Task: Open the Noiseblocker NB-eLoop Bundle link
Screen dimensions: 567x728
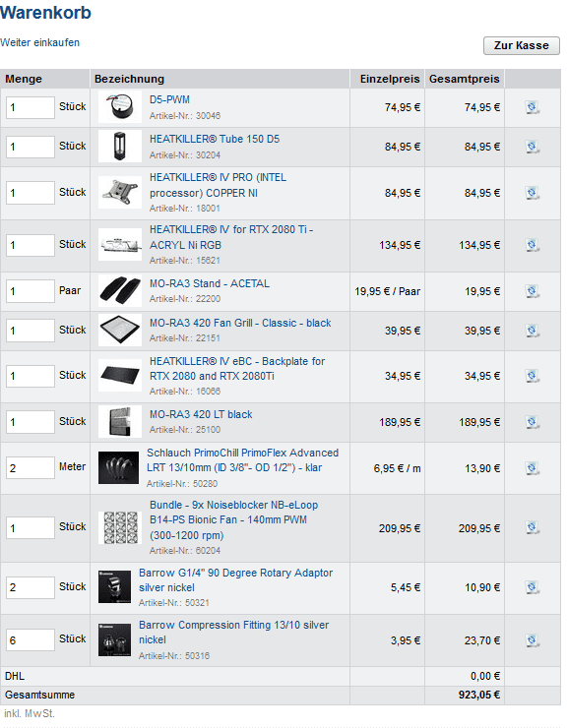Action: click(233, 520)
